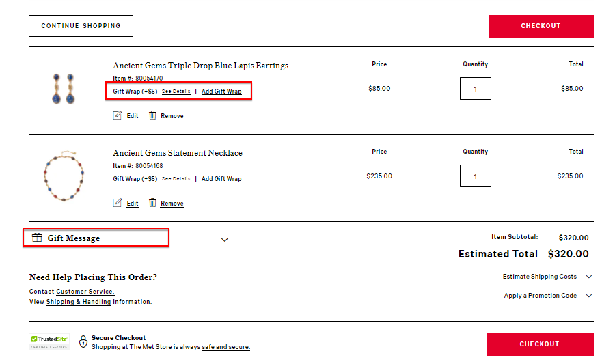Expand the Gift Message chevron
Image resolution: width=615 pixels, height=364 pixels.
tap(224, 240)
